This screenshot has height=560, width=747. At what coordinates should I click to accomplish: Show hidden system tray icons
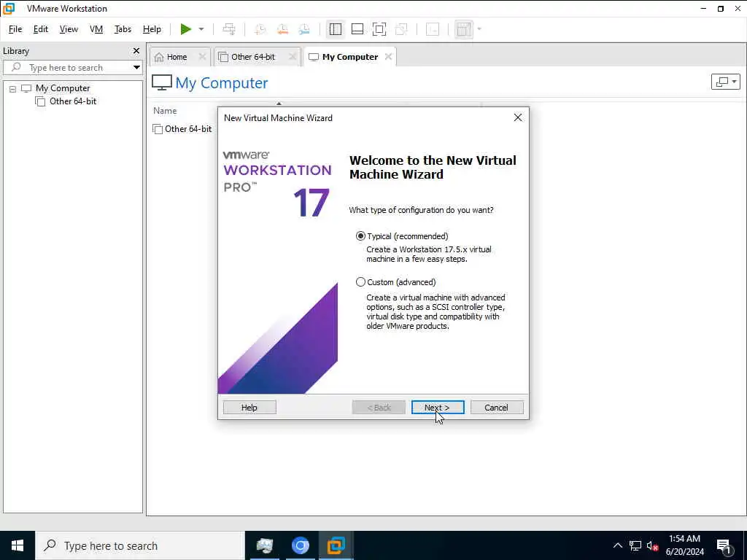click(x=617, y=545)
